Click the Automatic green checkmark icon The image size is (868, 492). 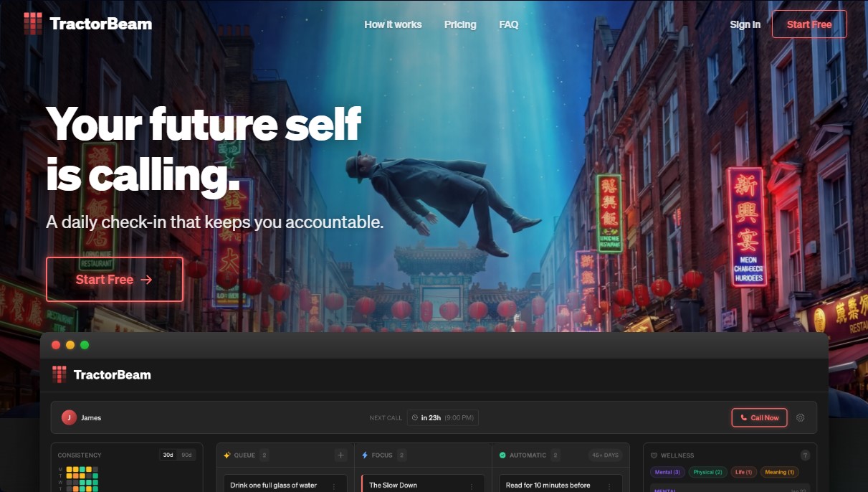pyautogui.click(x=502, y=455)
